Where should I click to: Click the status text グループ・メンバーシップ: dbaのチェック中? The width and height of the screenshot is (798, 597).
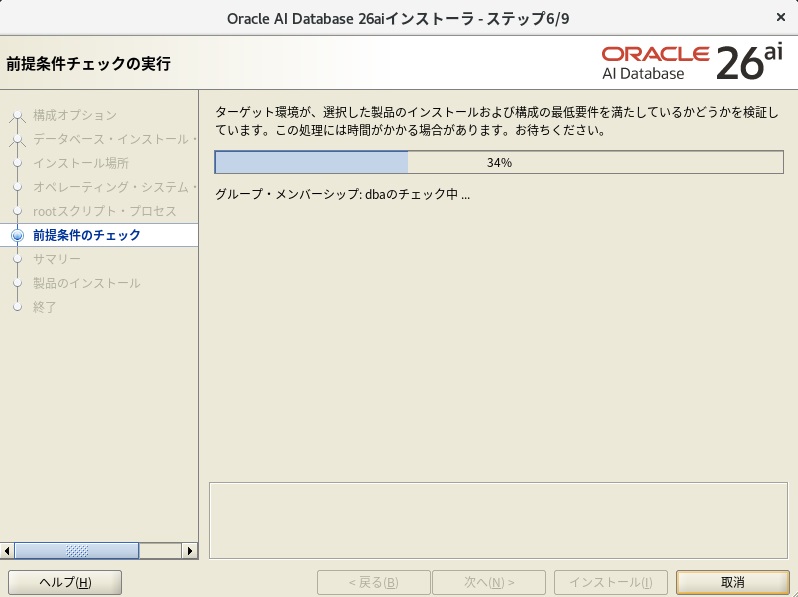tap(342, 194)
